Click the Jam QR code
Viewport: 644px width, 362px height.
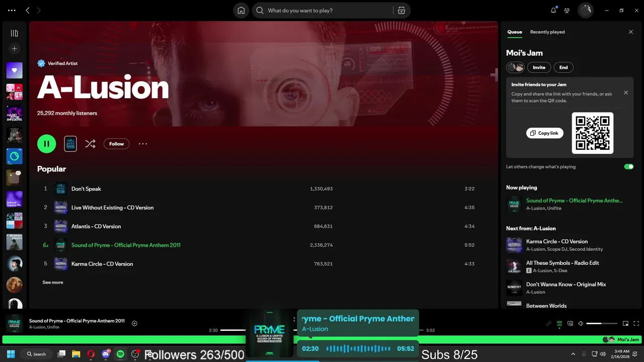tap(593, 133)
